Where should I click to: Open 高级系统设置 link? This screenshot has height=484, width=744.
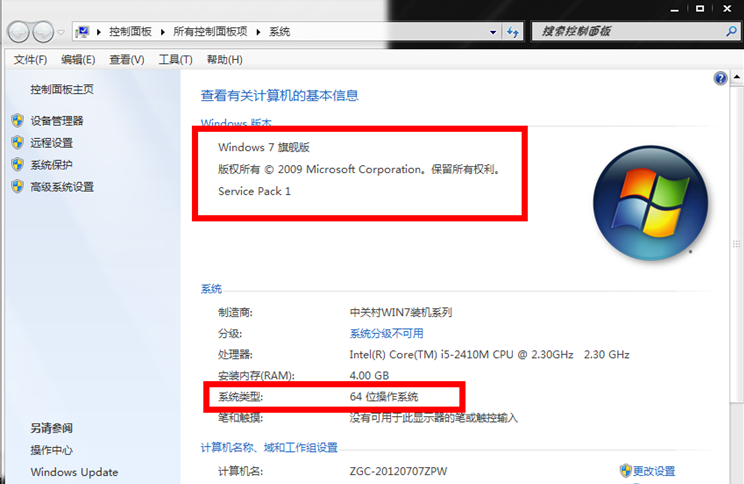pos(62,187)
